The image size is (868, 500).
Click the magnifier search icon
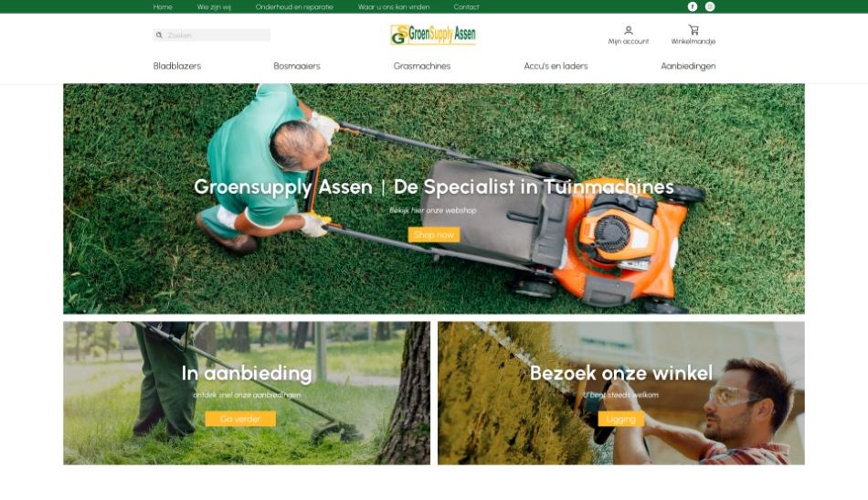(x=159, y=36)
